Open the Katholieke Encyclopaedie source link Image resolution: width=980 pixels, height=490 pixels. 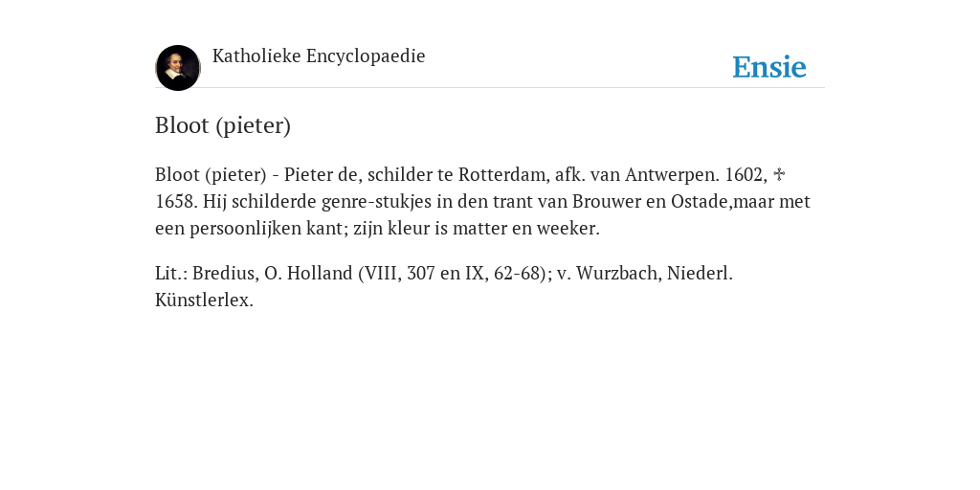pyautogui.click(x=319, y=56)
